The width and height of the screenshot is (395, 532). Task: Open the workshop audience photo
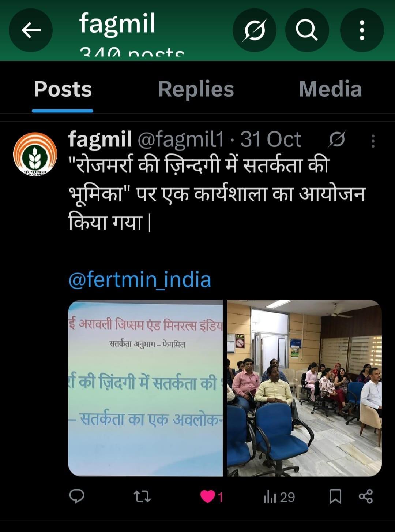304,388
